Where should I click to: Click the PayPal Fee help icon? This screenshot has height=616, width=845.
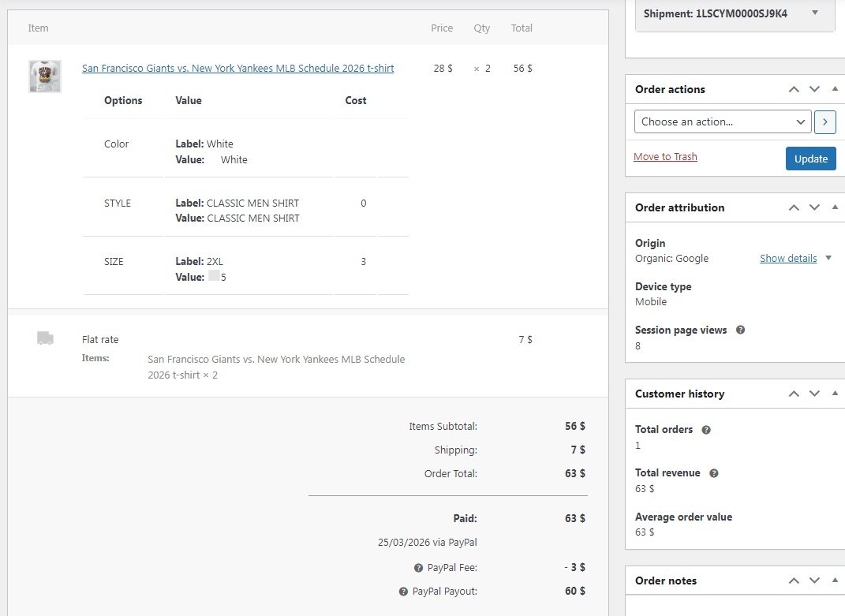pos(418,568)
